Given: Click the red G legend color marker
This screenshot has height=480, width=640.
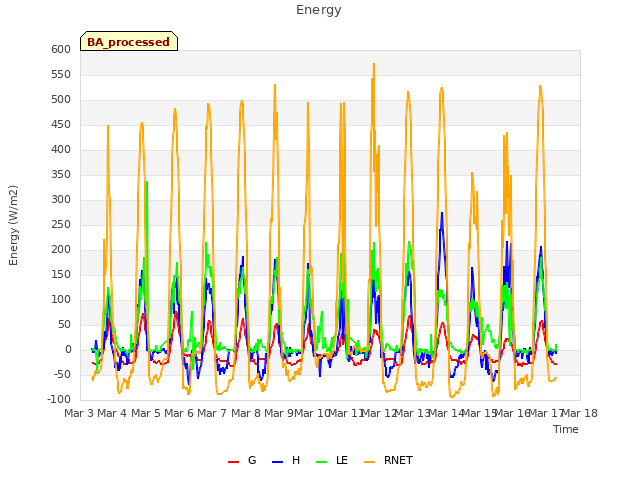Looking at the screenshot, I should pos(233,462).
